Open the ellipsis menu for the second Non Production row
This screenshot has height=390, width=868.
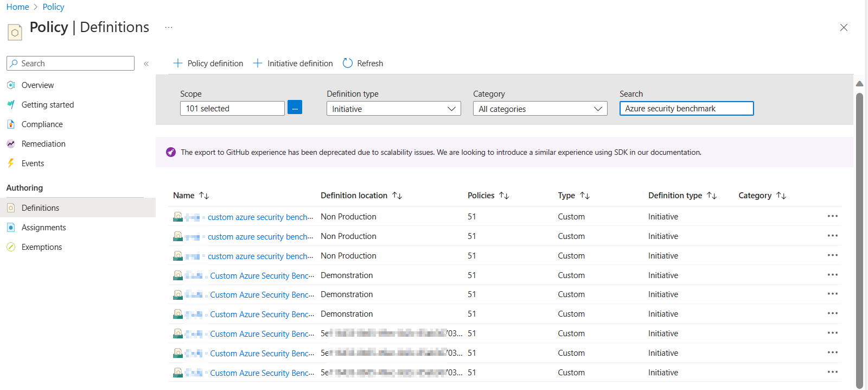[x=833, y=236]
